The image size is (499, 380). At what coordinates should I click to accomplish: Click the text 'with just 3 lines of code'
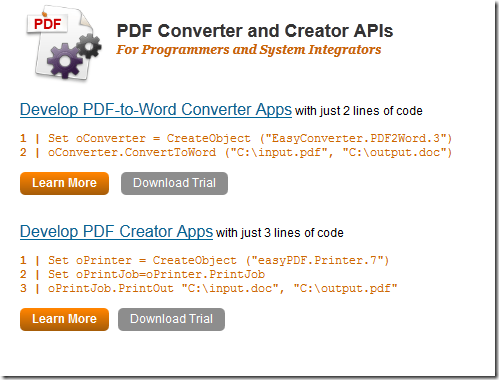click(x=280, y=233)
